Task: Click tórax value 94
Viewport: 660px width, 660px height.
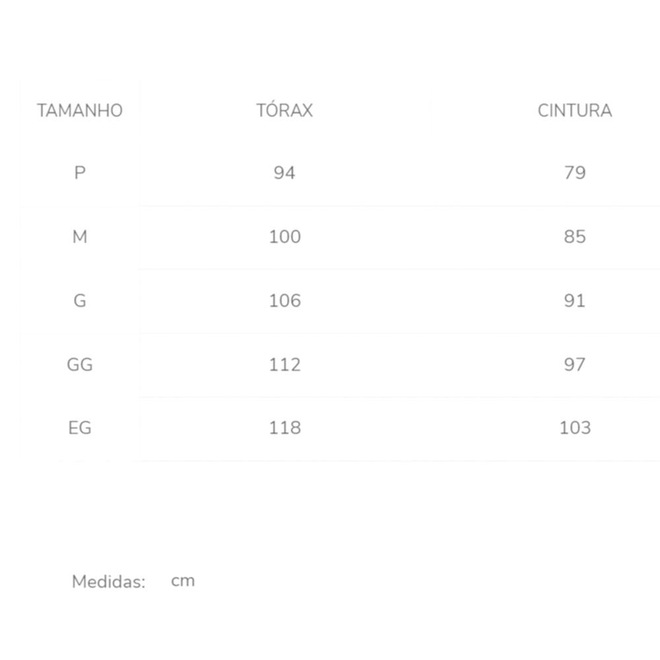Action: 284,173
